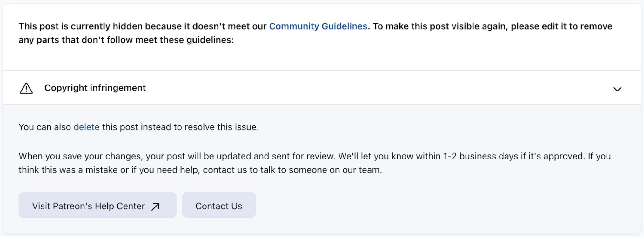Click the delete link to remove the post

click(x=86, y=127)
